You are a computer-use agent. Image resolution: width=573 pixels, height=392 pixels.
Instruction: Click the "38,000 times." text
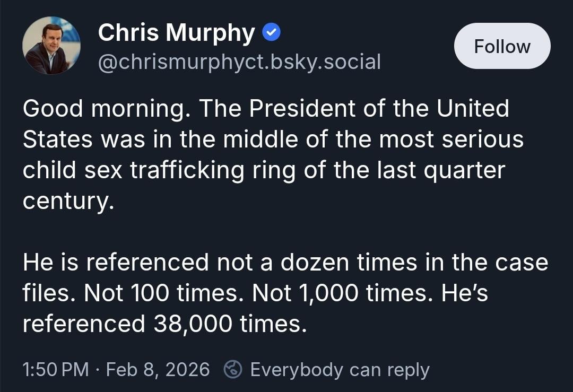click(230, 324)
